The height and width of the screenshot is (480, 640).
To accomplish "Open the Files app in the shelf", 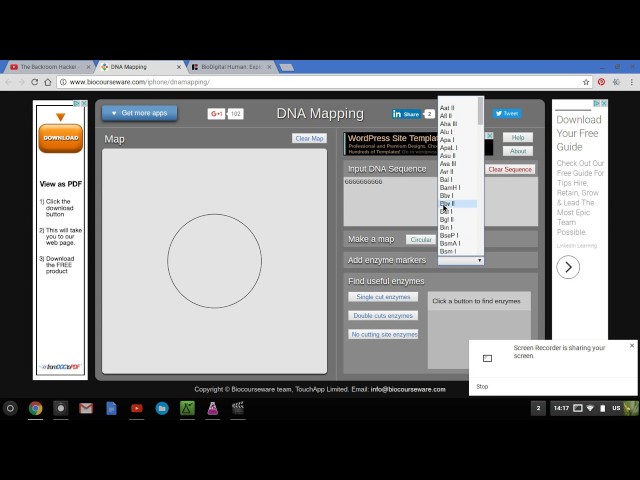I will [162, 408].
